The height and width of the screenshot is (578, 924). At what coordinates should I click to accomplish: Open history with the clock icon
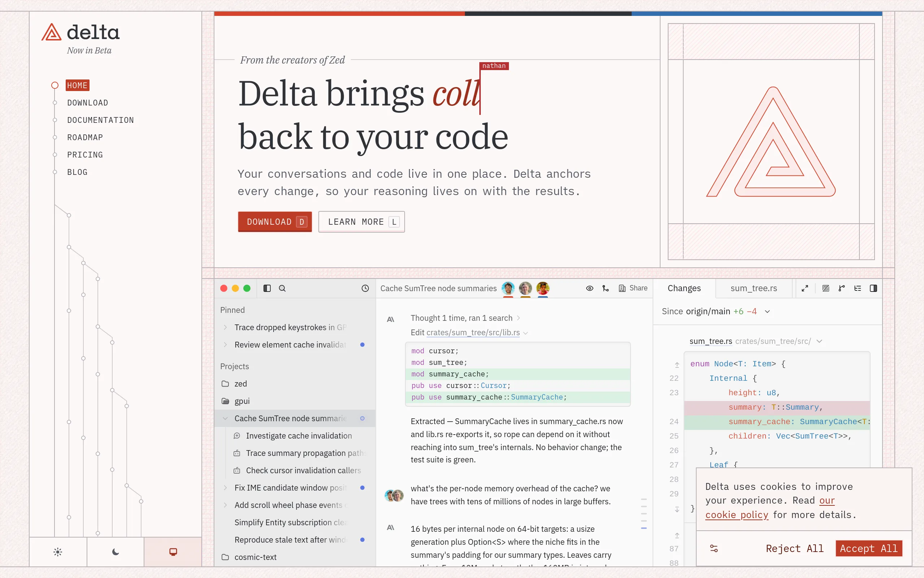(x=365, y=288)
